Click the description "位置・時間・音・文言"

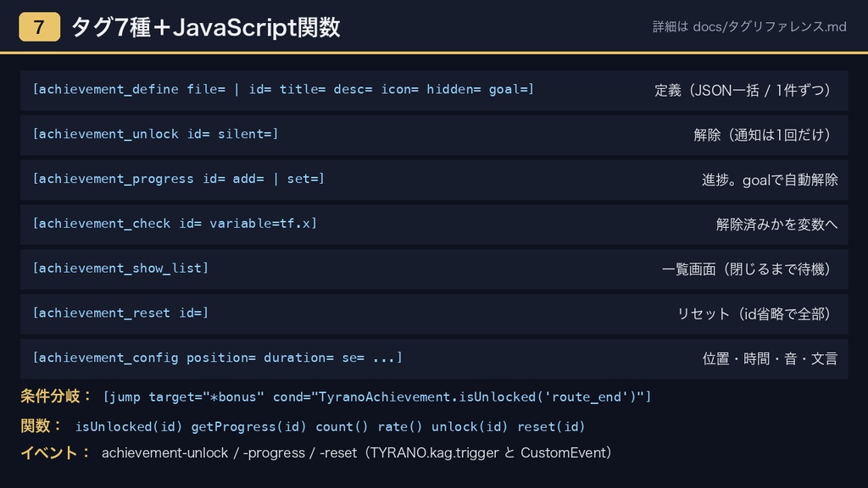point(770,359)
